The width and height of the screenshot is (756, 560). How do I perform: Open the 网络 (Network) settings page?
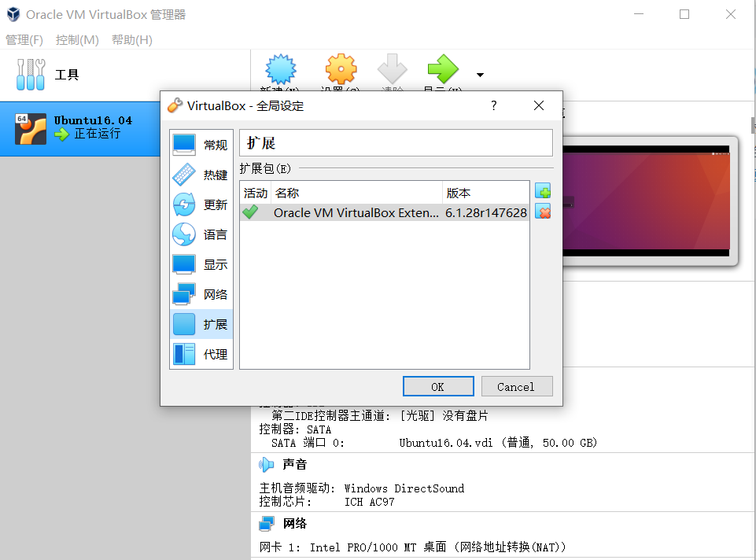point(201,294)
